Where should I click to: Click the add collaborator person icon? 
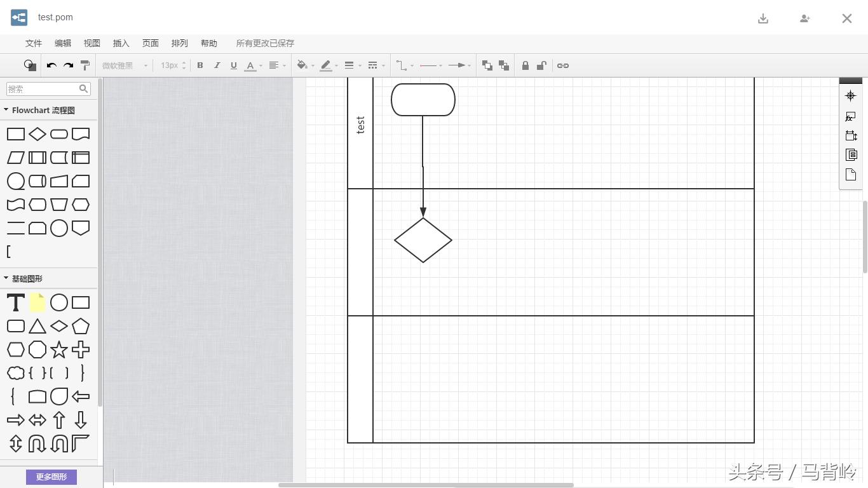pyautogui.click(x=805, y=18)
